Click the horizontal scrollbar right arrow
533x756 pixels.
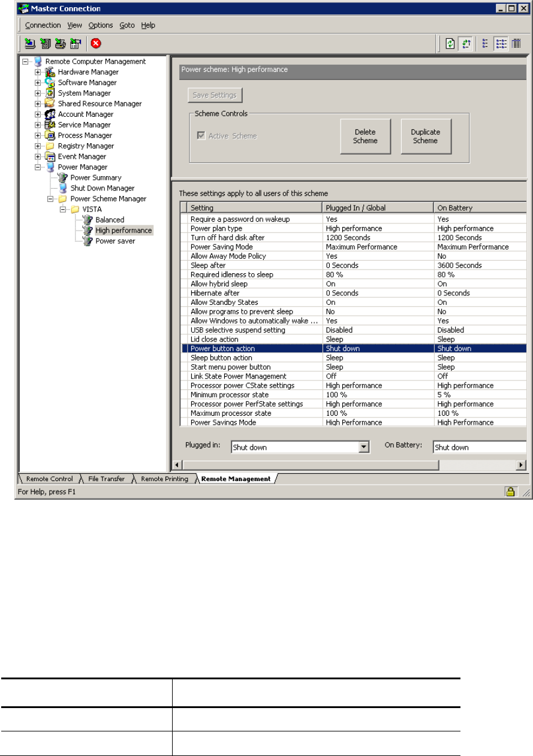522,464
